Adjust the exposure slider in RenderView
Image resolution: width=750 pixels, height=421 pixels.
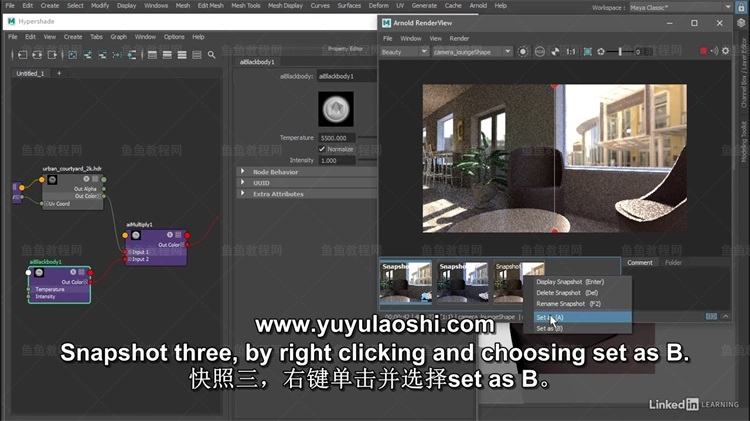620,52
